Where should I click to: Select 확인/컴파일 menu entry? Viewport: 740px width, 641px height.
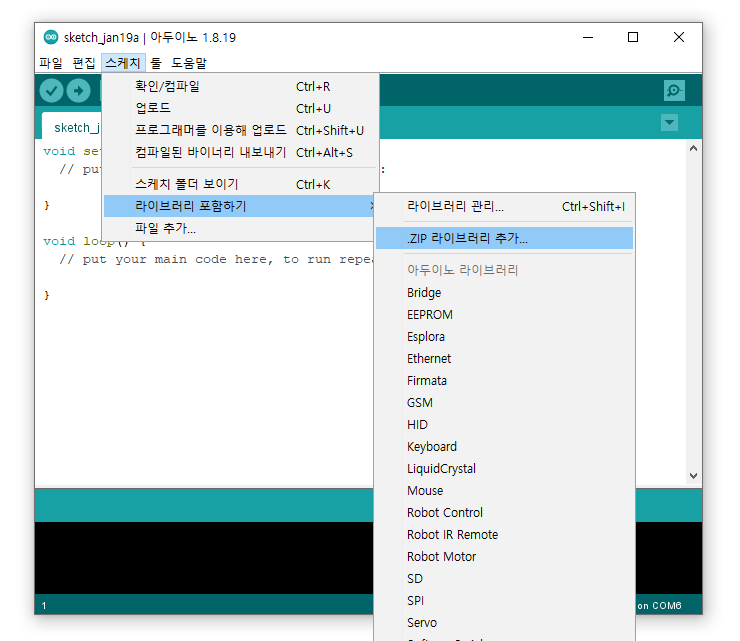241,86
